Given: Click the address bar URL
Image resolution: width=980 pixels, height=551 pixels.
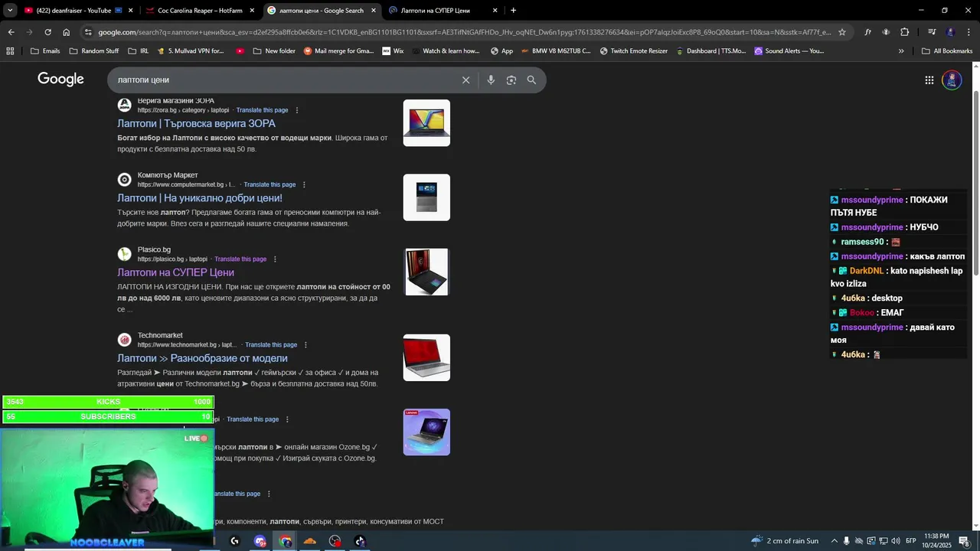Looking at the screenshot, I should (463, 32).
